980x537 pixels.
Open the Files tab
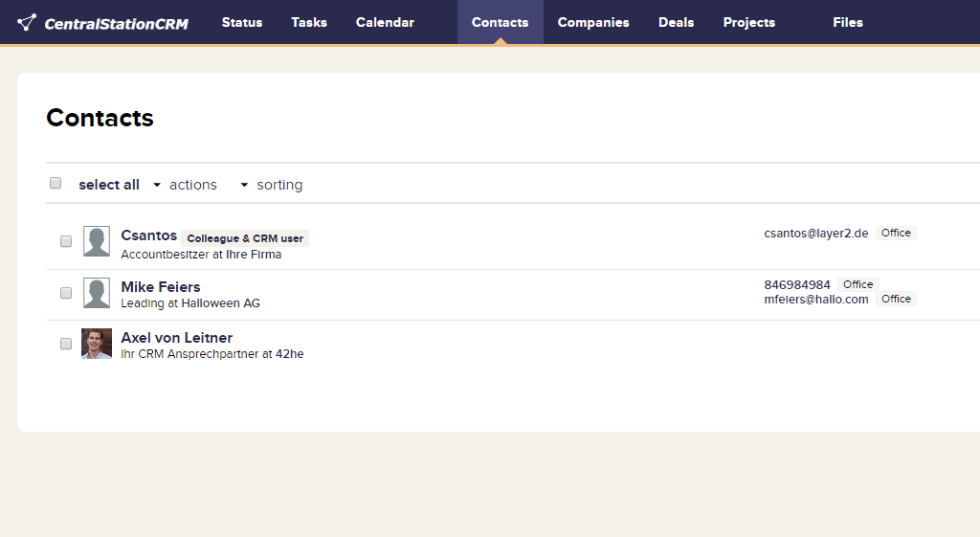coord(848,22)
